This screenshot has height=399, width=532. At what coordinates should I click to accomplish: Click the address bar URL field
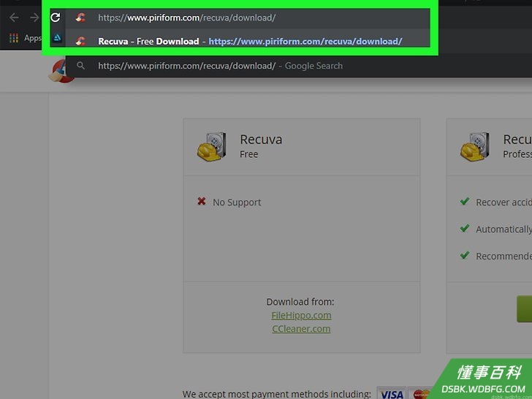tap(247, 18)
